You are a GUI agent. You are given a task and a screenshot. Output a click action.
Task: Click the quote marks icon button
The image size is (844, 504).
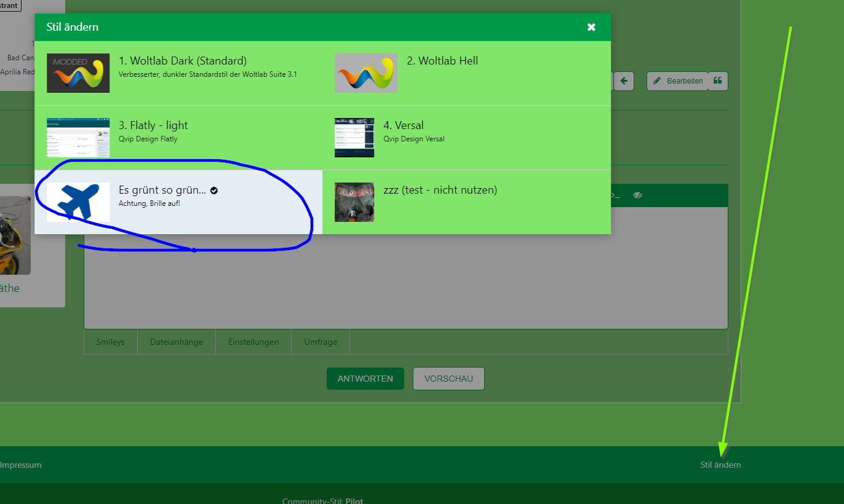pos(717,81)
